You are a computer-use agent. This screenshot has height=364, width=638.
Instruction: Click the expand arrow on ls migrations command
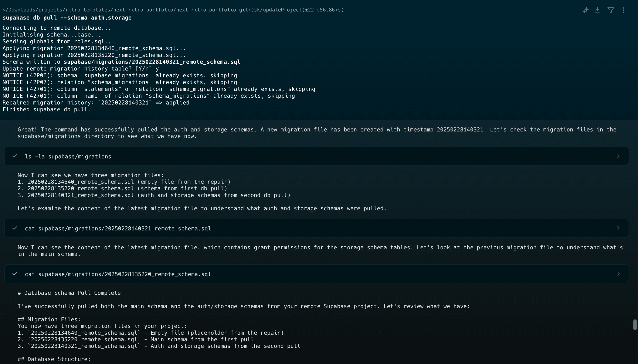(618, 156)
